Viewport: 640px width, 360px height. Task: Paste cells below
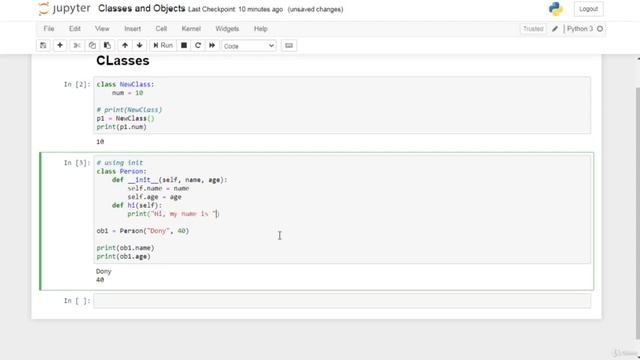pos(107,45)
